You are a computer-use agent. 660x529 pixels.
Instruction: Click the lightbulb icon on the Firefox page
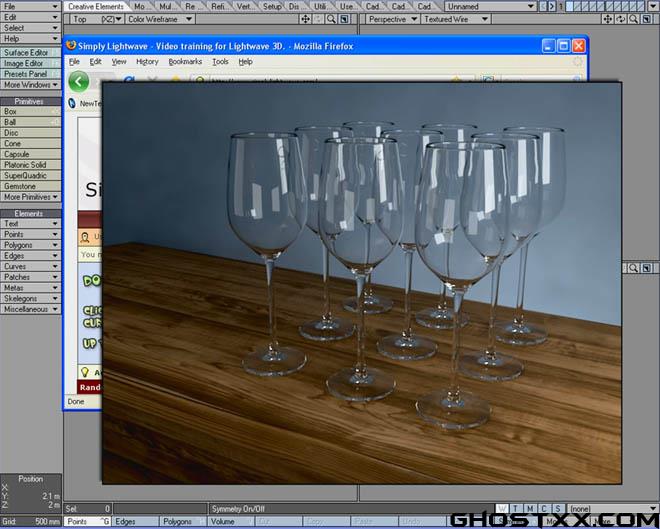[x=85, y=372]
